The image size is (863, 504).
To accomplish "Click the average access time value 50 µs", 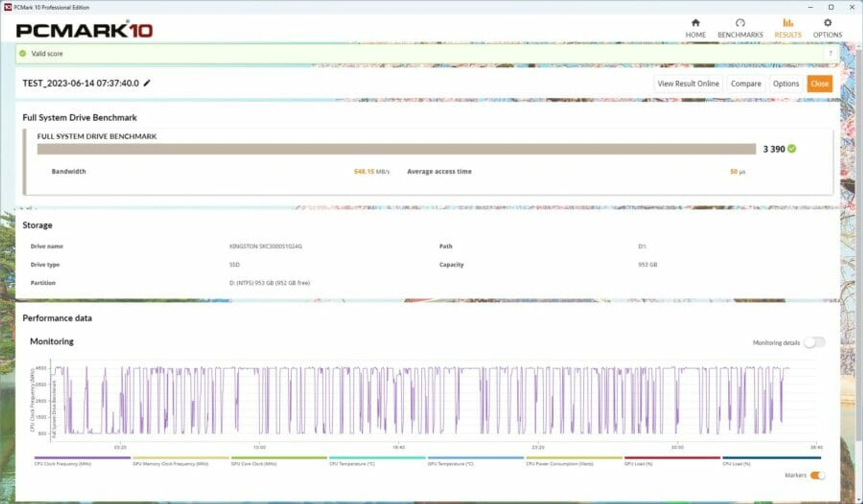I will click(x=737, y=172).
